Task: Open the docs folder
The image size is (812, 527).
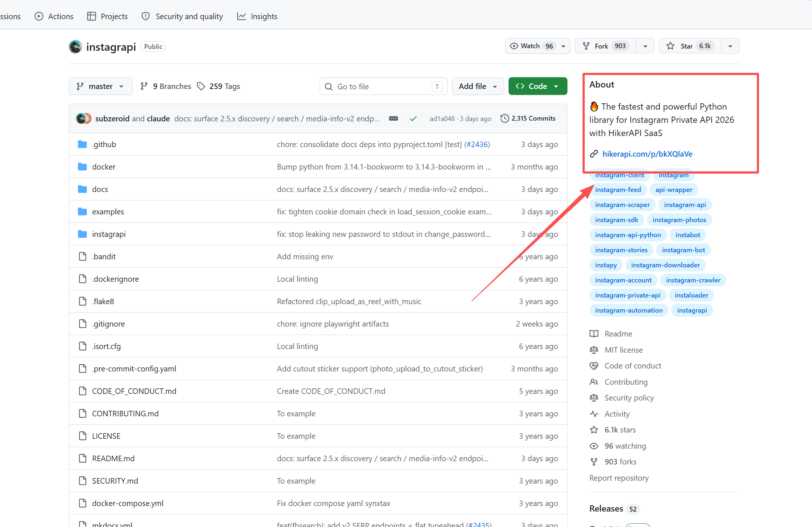Action: pyautogui.click(x=100, y=189)
